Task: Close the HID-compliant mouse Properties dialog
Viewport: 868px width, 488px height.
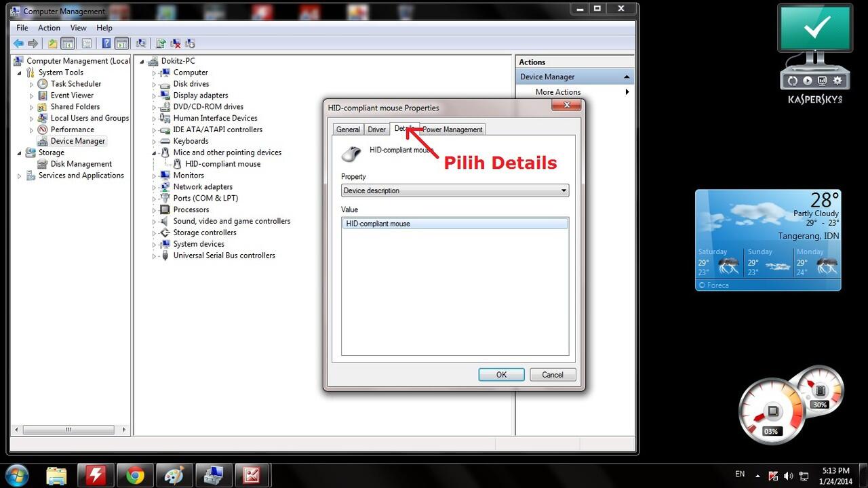Action: click(x=565, y=106)
